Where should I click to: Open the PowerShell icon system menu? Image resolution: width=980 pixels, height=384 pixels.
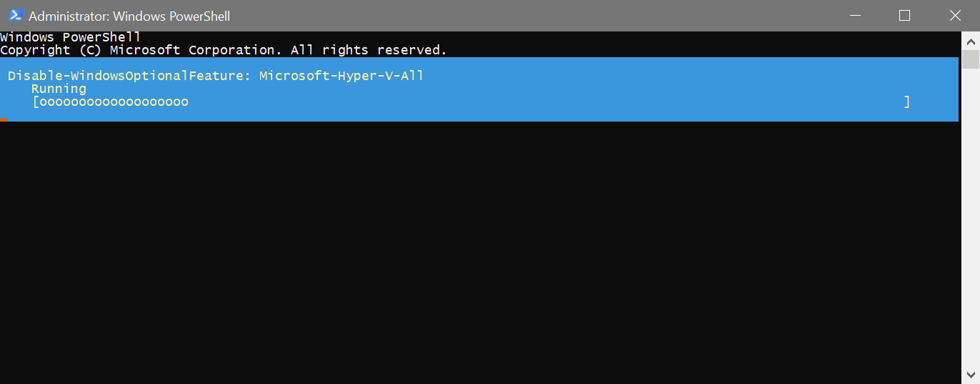16,15
